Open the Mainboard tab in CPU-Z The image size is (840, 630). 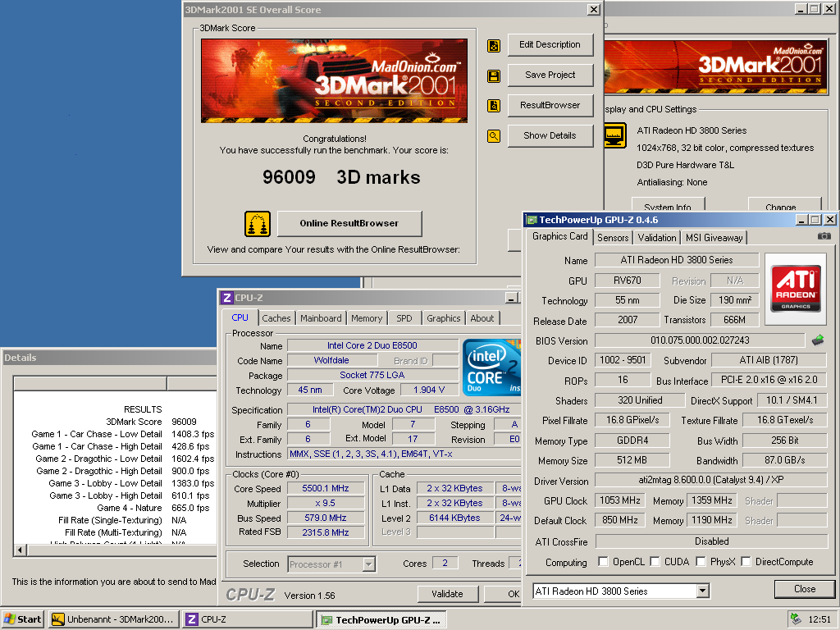pyautogui.click(x=321, y=318)
